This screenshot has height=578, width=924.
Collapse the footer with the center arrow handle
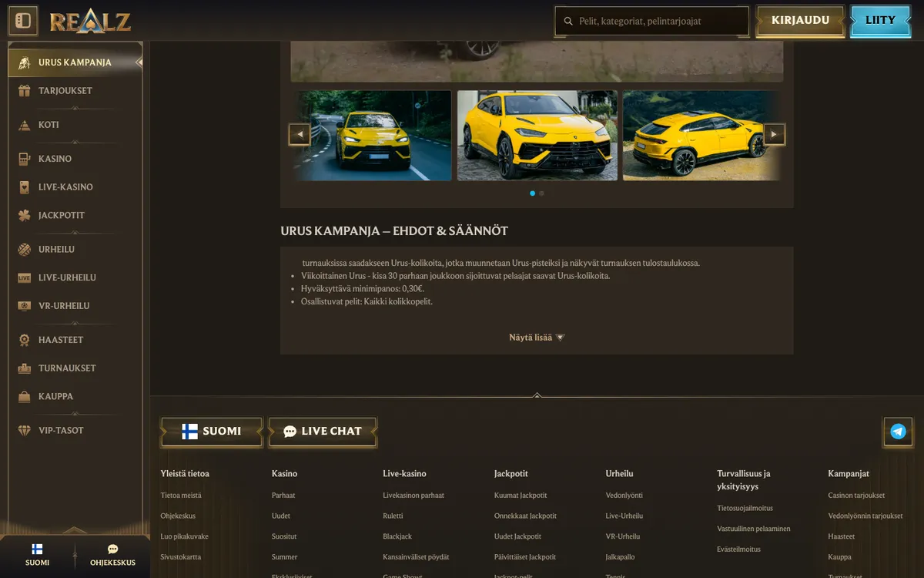click(x=537, y=395)
